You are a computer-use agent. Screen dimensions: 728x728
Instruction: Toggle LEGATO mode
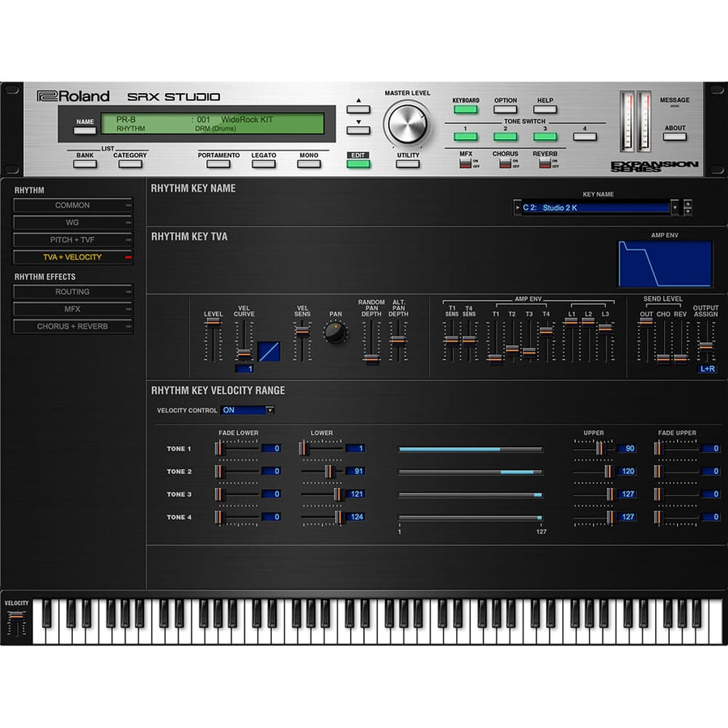[x=264, y=164]
